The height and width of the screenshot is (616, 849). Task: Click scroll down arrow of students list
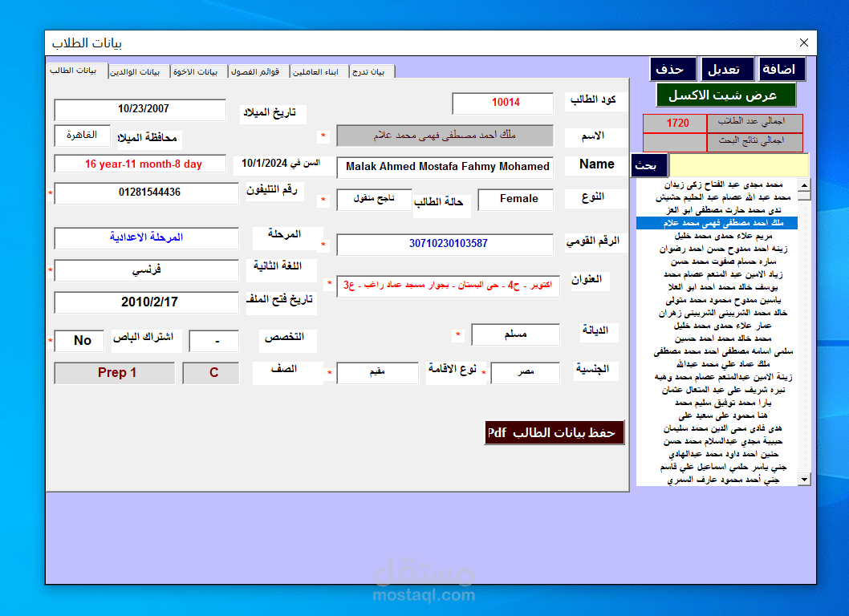click(x=805, y=479)
